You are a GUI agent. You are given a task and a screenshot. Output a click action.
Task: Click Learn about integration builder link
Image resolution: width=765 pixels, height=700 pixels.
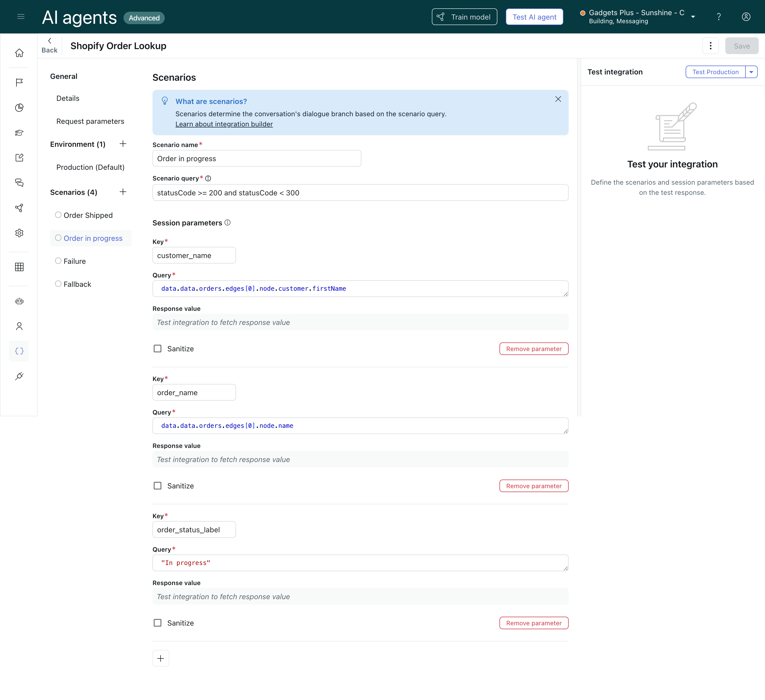click(224, 124)
